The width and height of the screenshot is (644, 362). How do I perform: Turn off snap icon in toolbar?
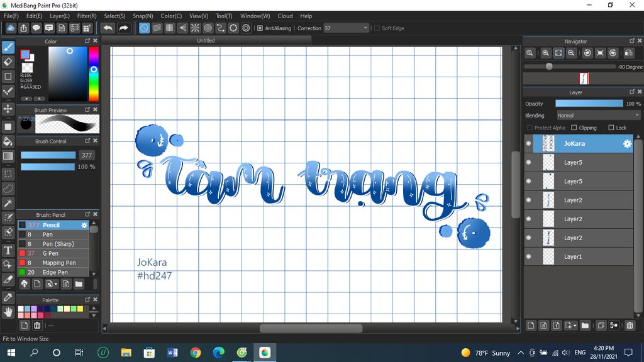point(144,28)
